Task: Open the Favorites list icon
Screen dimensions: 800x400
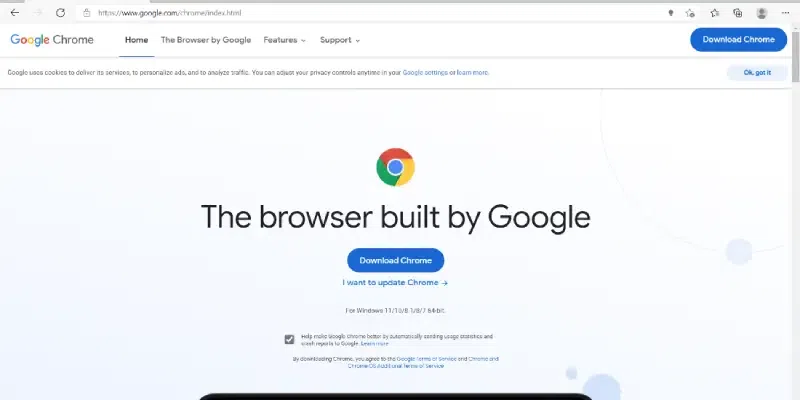Action: point(715,13)
